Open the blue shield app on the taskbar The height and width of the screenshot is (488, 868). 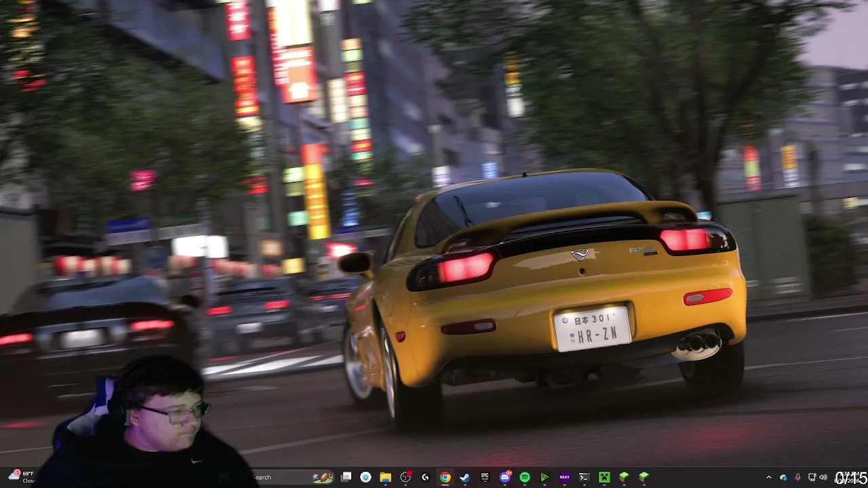tap(366, 477)
